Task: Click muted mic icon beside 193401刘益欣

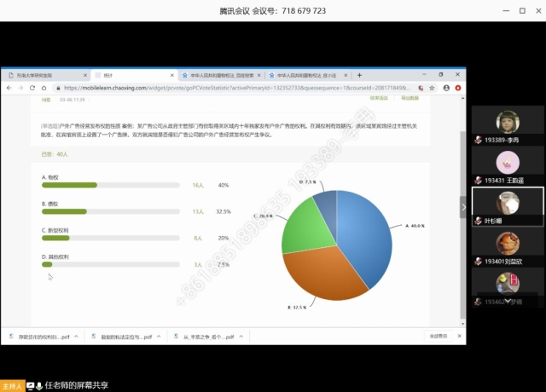Action: [479, 261]
